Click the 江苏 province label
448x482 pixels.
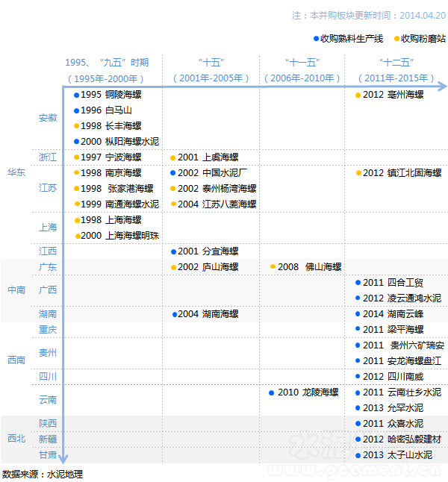[x=48, y=188]
